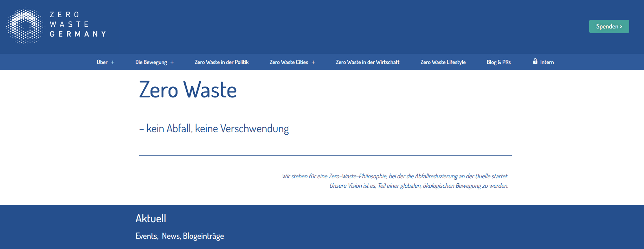Open the Zero Waste Cities menu item
This screenshot has height=249, width=644.
289,62
